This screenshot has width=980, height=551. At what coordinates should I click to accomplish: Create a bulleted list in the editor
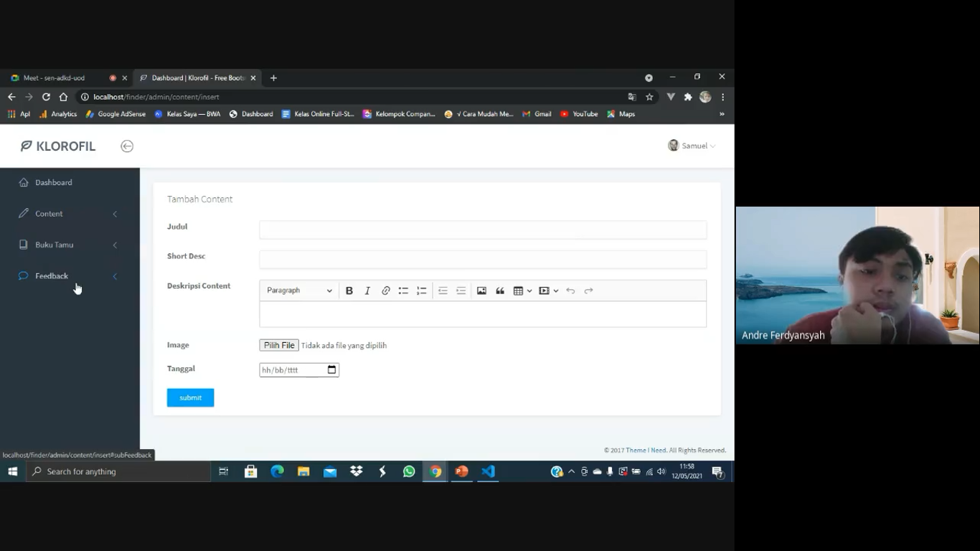tap(403, 291)
